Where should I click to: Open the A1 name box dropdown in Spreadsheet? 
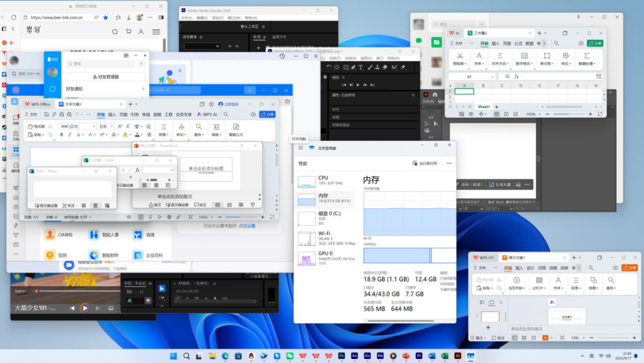click(492, 77)
